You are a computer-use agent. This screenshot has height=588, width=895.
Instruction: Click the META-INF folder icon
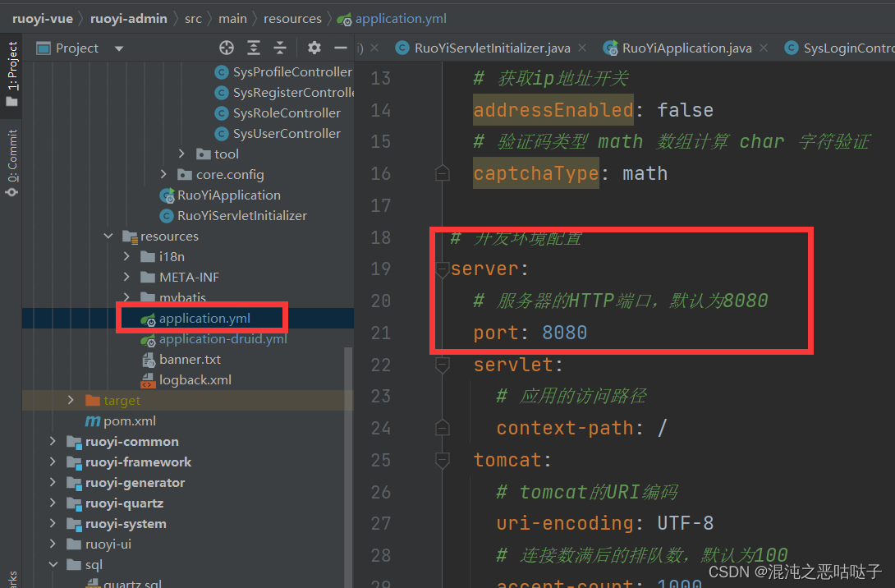point(148,277)
